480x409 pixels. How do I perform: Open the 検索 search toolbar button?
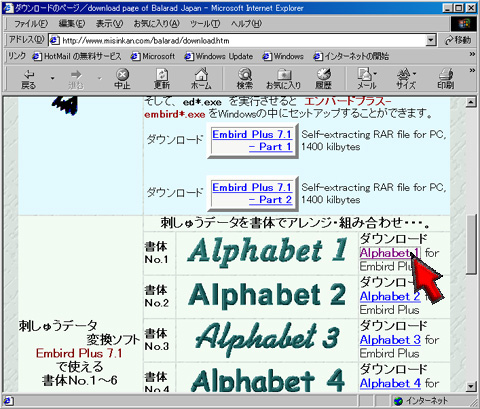(245, 79)
